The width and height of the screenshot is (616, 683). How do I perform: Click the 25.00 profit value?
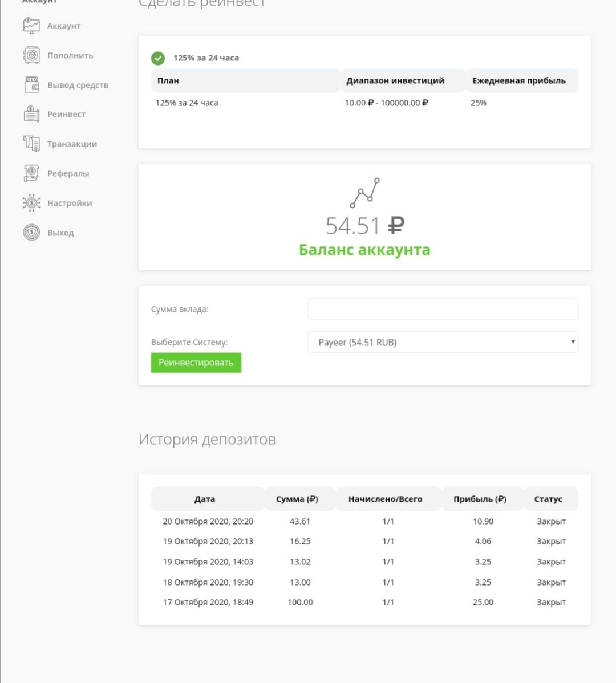(x=483, y=603)
